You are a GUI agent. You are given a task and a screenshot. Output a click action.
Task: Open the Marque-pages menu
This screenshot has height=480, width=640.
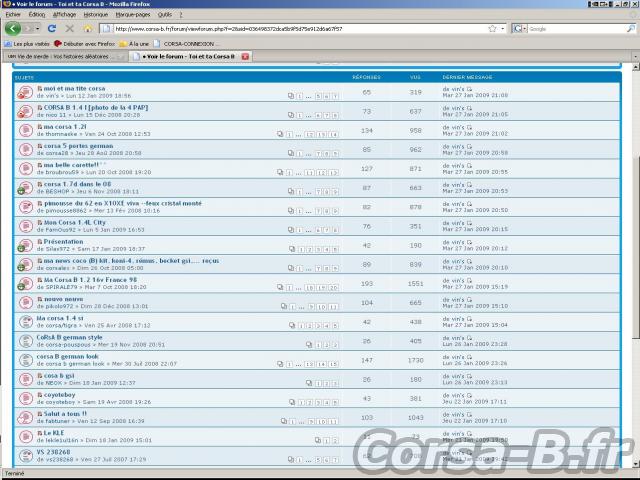tap(133, 14)
